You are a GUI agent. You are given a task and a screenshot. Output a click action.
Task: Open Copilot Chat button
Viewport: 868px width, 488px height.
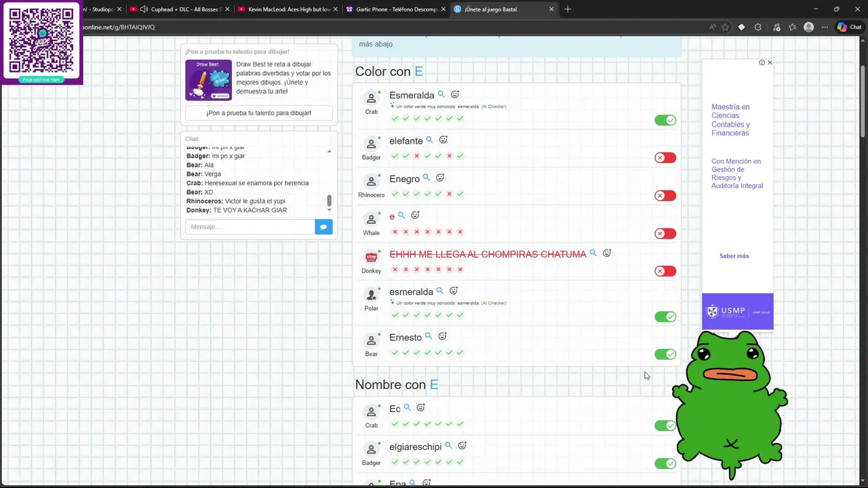849,27
